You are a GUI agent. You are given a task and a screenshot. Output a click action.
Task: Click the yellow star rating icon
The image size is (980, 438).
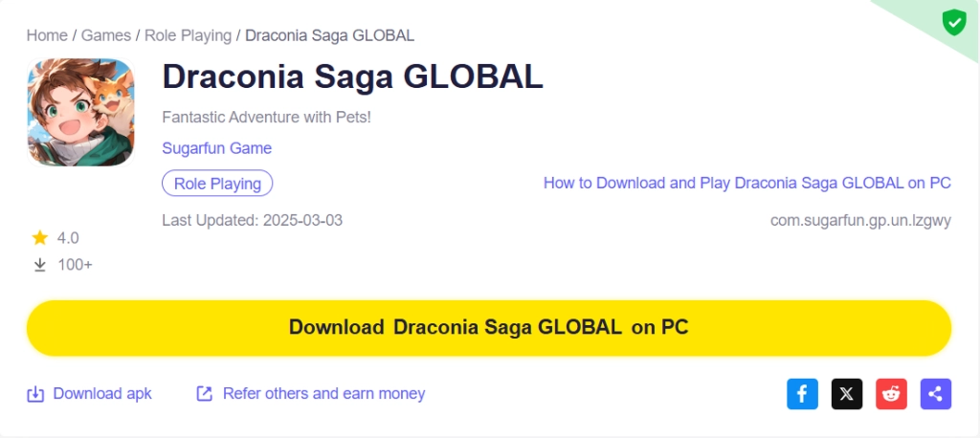pos(40,238)
